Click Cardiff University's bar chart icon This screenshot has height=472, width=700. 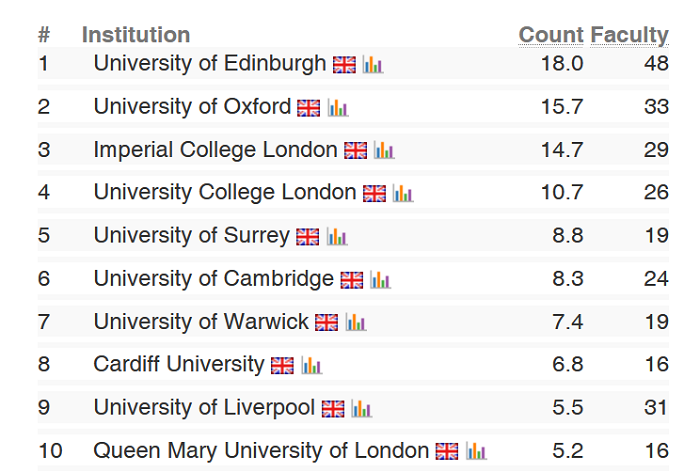(x=312, y=366)
